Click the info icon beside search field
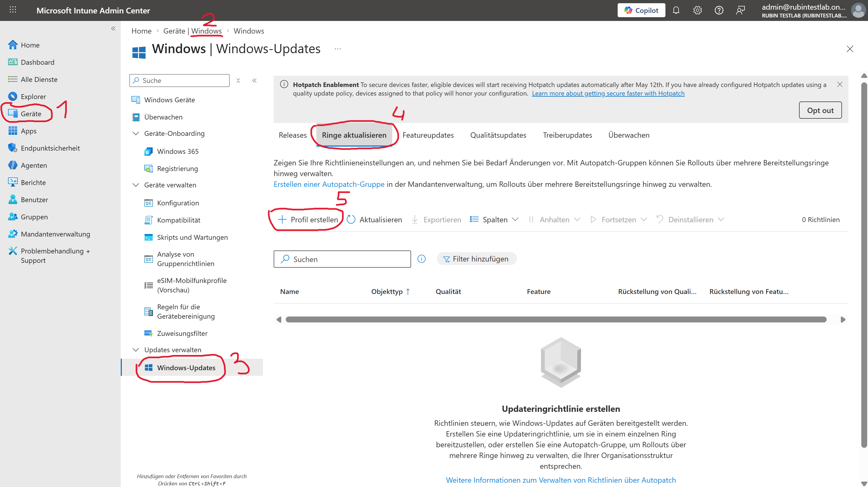Screen dimensions: 868x487 pos(421,259)
